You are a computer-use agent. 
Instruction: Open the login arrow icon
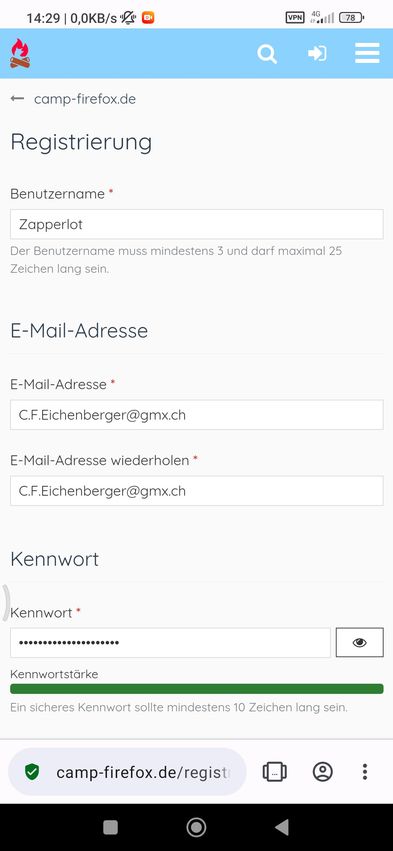point(317,53)
